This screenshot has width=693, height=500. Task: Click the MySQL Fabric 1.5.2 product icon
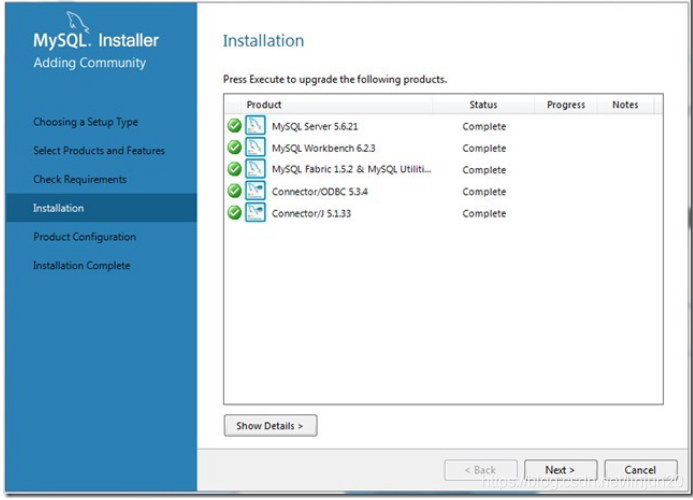(x=255, y=168)
